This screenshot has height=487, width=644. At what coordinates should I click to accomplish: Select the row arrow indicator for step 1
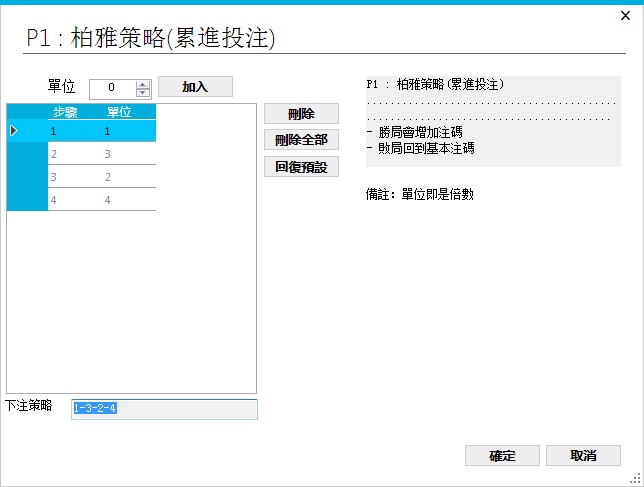pyautogui.click(x=14, y=131)
